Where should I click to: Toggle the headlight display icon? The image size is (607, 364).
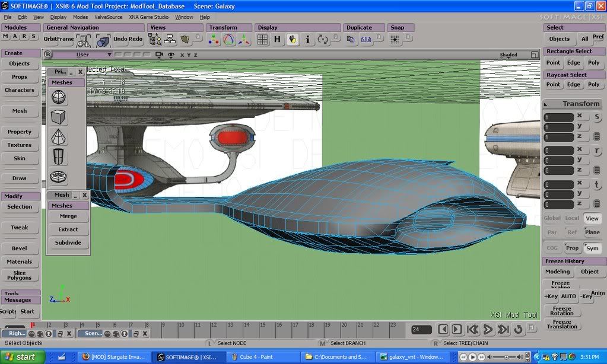coord(293,40)
